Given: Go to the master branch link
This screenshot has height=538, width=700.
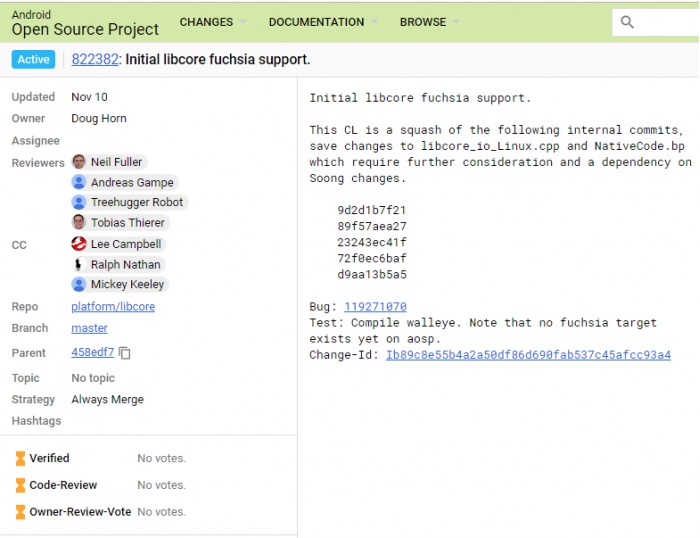Looking at the screenshot, I should pos(89,328).
